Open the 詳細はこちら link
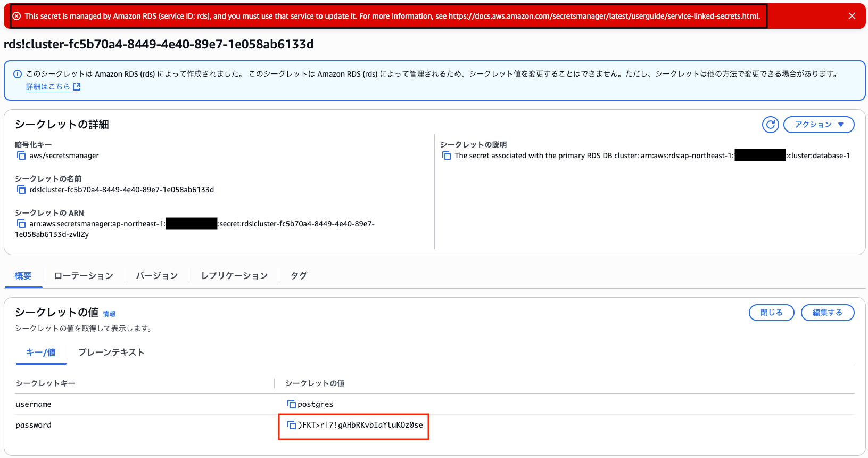 (x=48, y=86)
